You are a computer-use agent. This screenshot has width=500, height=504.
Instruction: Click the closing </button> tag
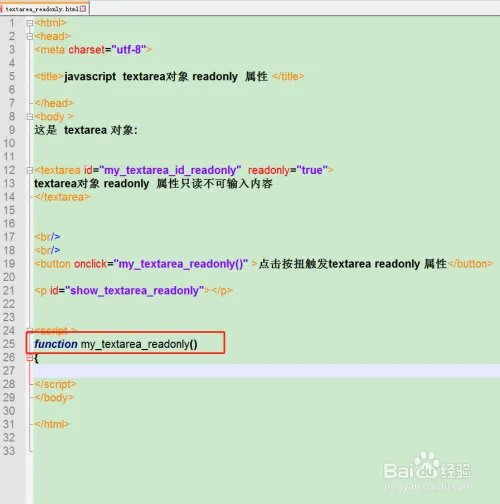(x=471, y=264)
